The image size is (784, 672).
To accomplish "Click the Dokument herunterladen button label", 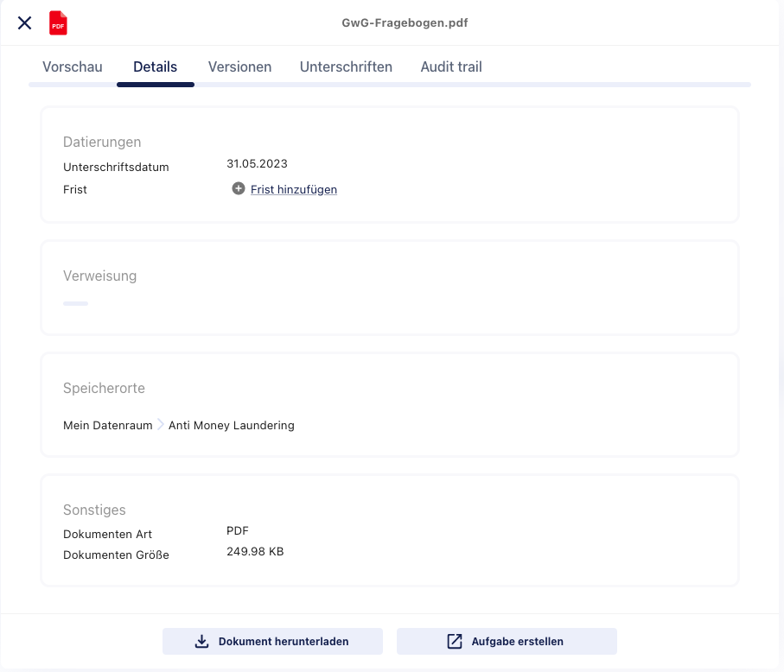I will (x=284, y=642).
